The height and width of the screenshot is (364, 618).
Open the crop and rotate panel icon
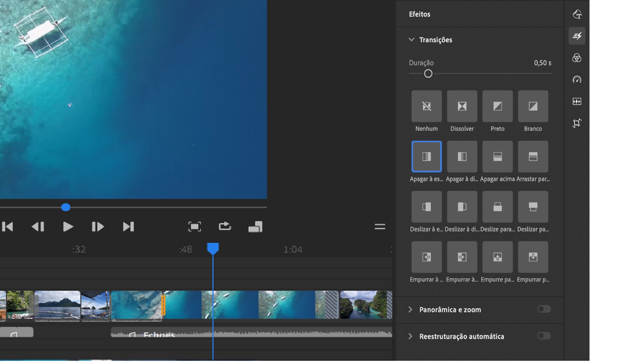[576, 123]
